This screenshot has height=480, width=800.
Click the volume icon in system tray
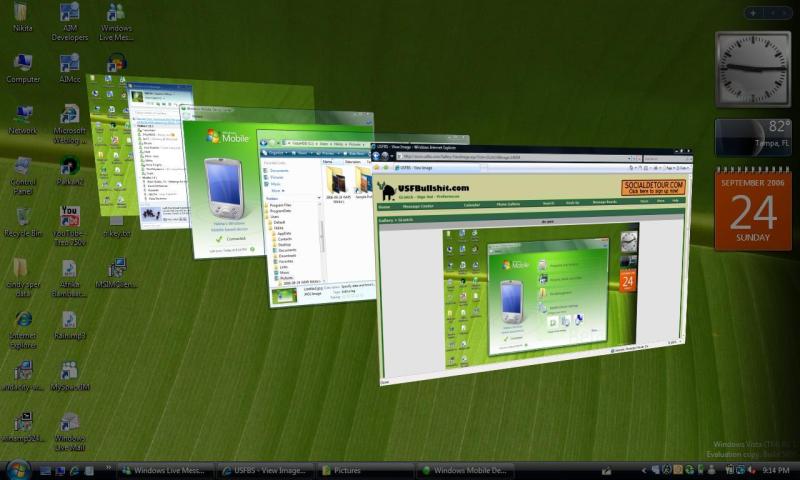click(752, 470)
